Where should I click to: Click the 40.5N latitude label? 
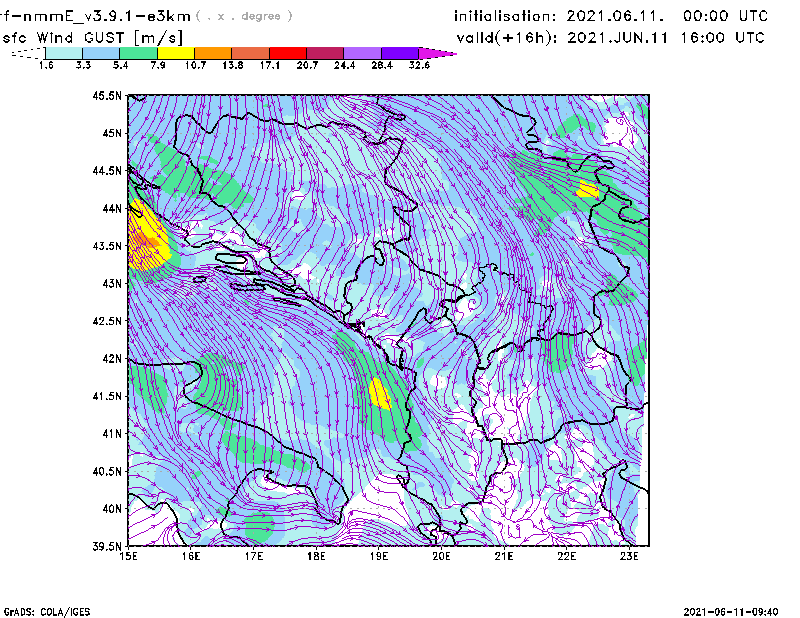point(107,471)
